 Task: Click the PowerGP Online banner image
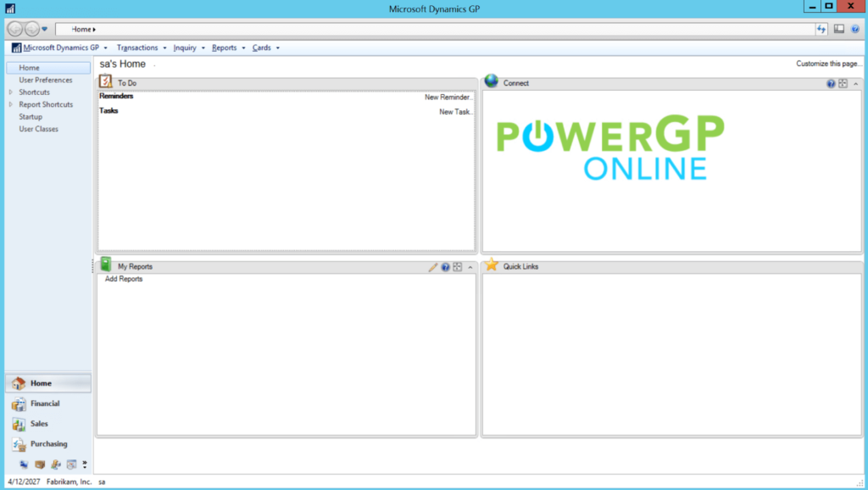click(610, 148)
